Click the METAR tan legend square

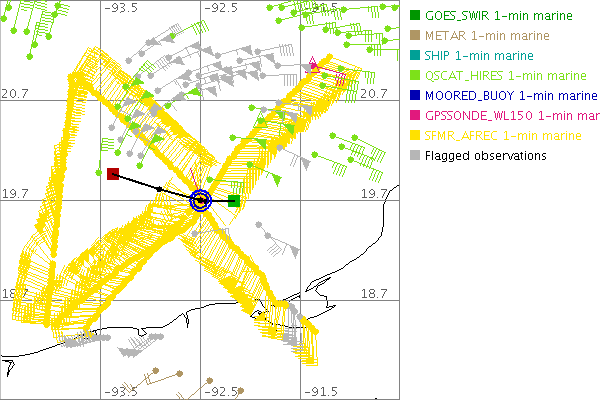[415, 36]
